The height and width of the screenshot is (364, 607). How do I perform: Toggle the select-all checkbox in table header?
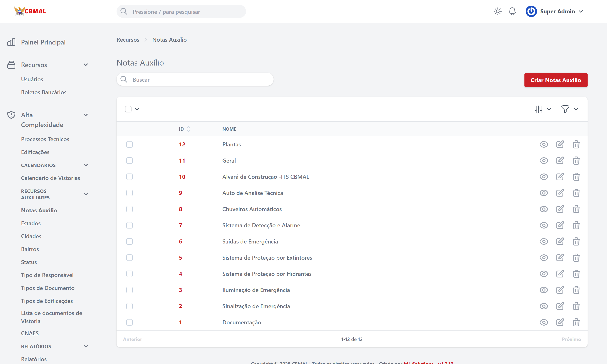(x=128, y=109)
